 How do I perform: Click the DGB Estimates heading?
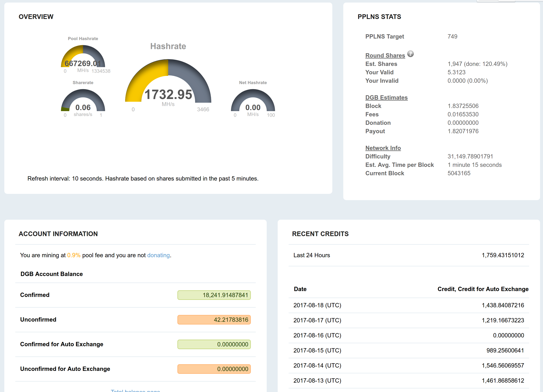coord(386,98)
